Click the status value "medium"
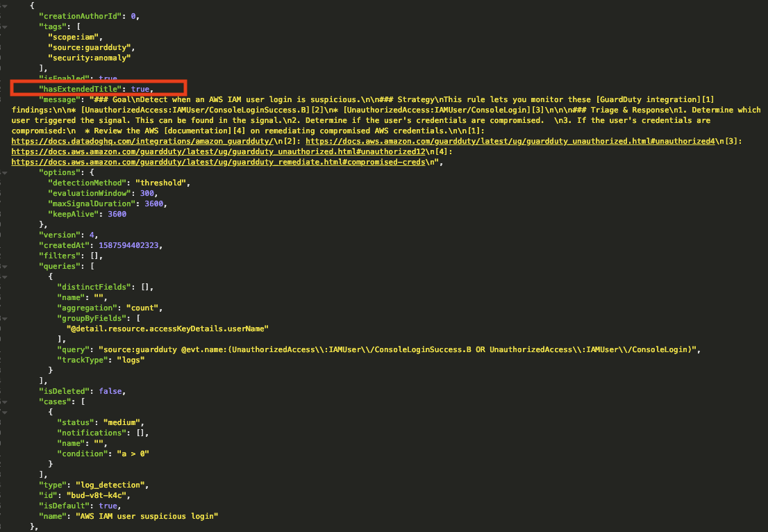The image size is (768, 532). (122, 423)
